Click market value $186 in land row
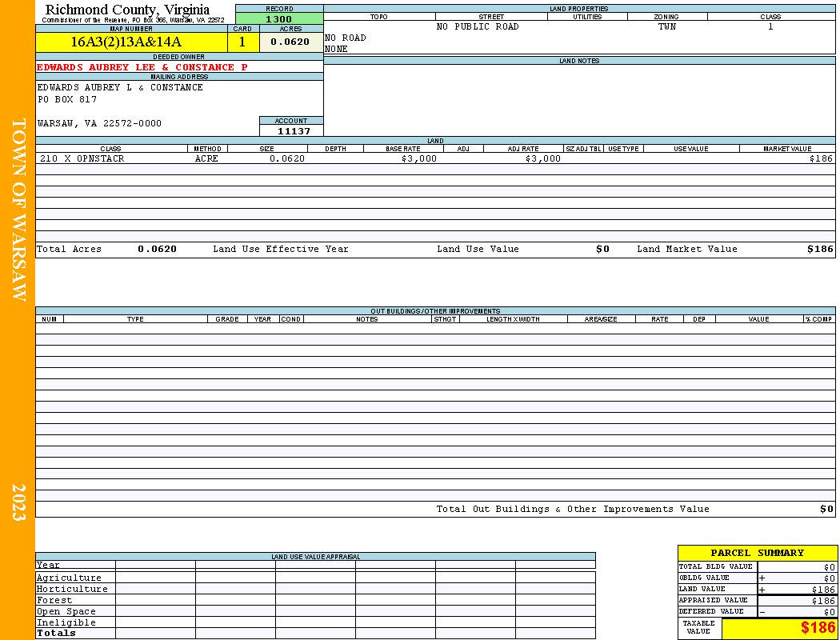 click(x=822, y=158)
